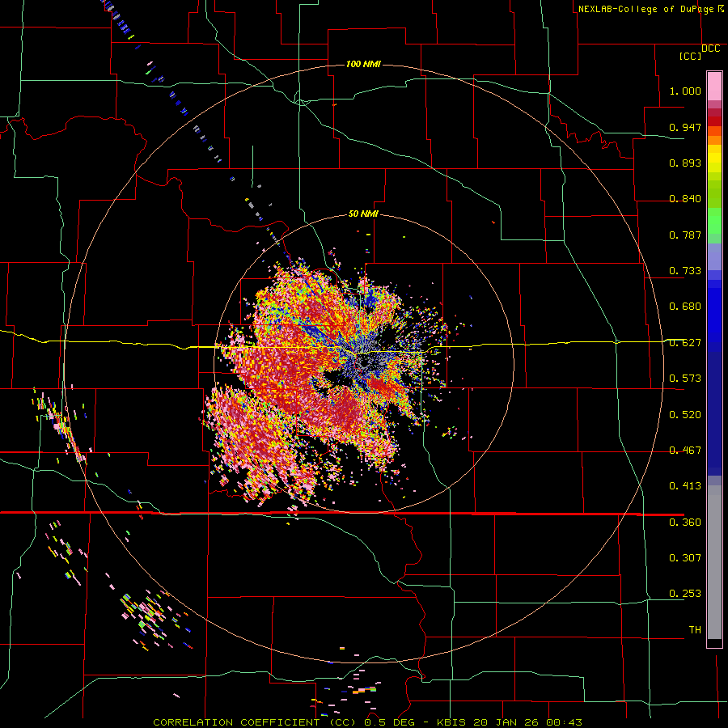The width and height of the screenshot is (728, 728).
Task: Select the 0.360 legend value
Action: pyautogui.click(x=685, y=523)
